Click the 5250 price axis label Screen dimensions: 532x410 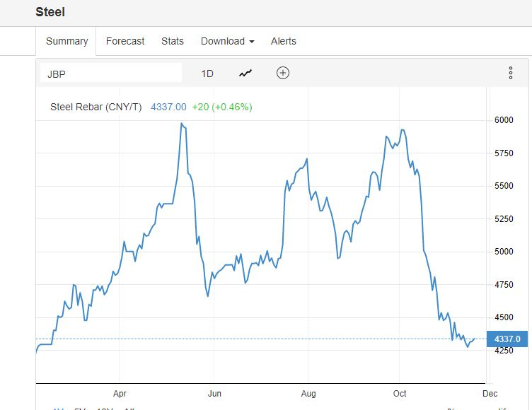504,219
